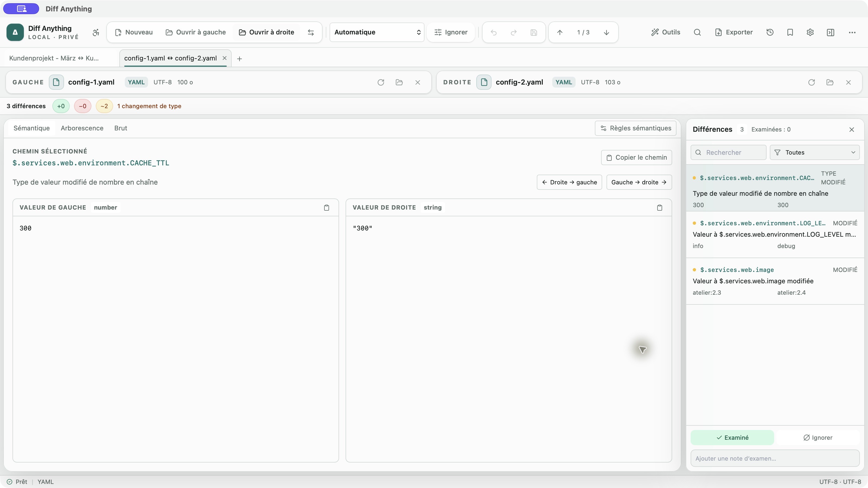Image resolution: width=868 pixels, height=488 pixels.
Task: Browse folder for config-2.yaml on right
Action: 830,82
